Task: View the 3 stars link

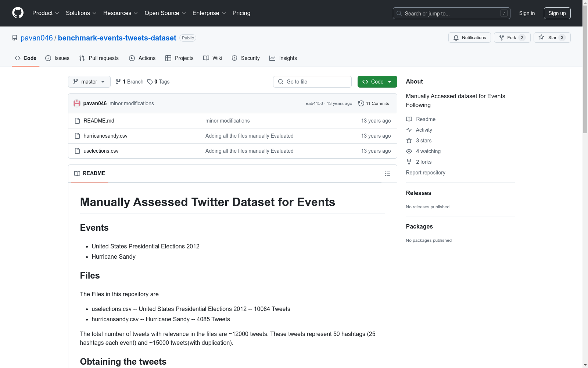Action: (419, 141)
